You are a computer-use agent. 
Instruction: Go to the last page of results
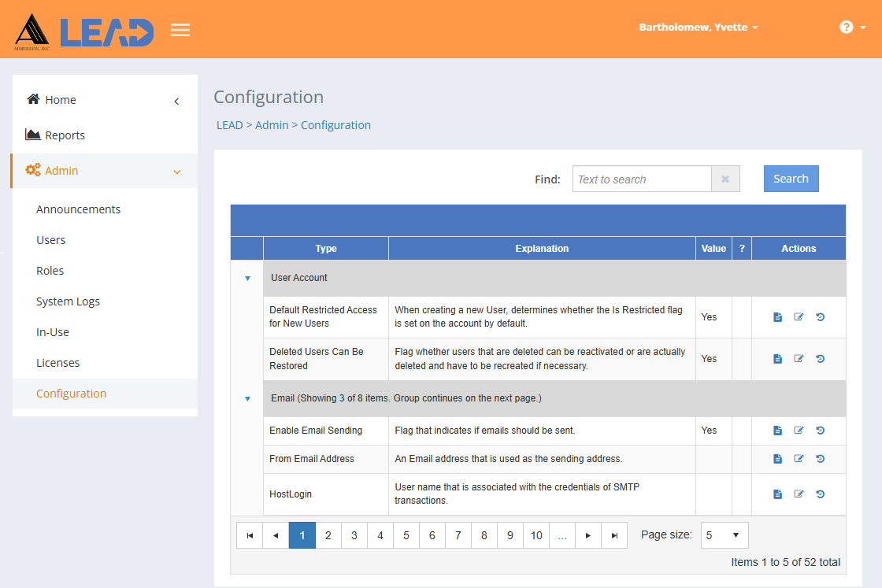[x=614, y=535]
